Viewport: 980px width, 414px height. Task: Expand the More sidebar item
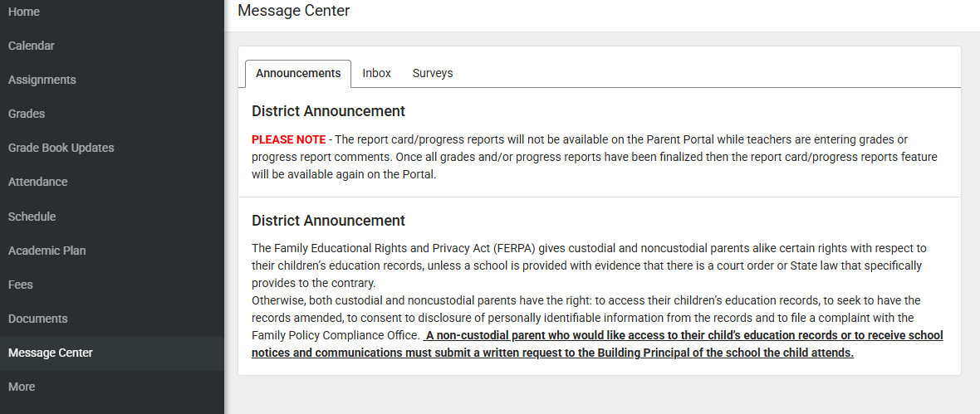coord(22,387)
